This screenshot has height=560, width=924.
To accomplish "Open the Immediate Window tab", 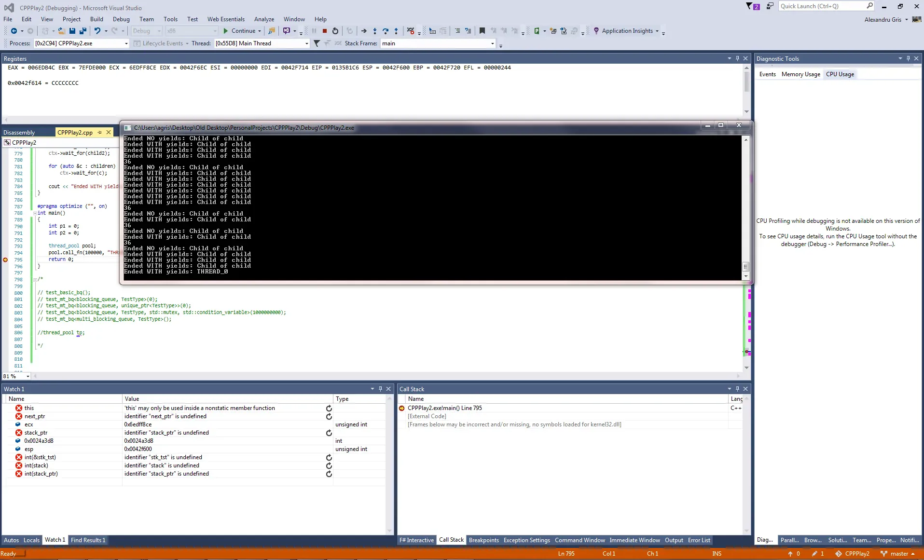I will point(634,540).
